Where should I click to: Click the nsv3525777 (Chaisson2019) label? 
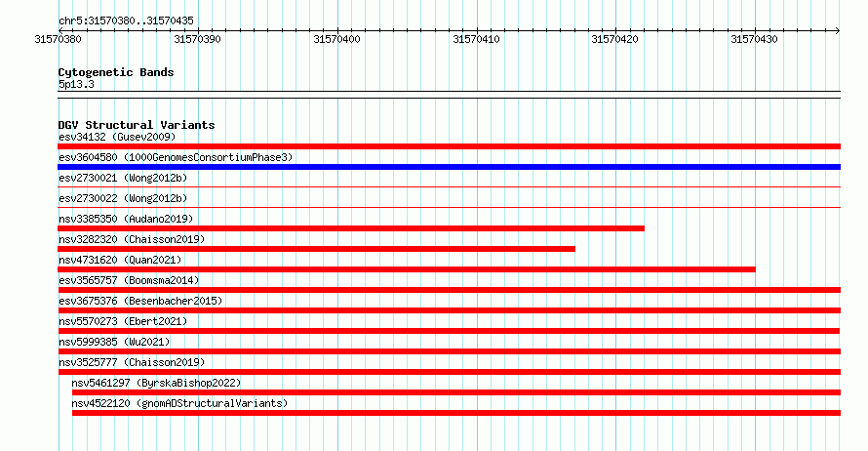132,362
